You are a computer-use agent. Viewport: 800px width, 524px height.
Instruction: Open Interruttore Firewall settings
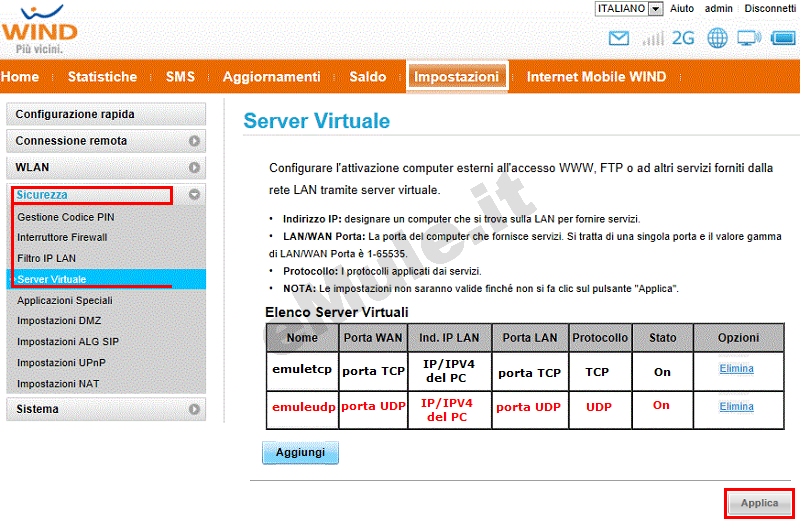coord(62,238)
